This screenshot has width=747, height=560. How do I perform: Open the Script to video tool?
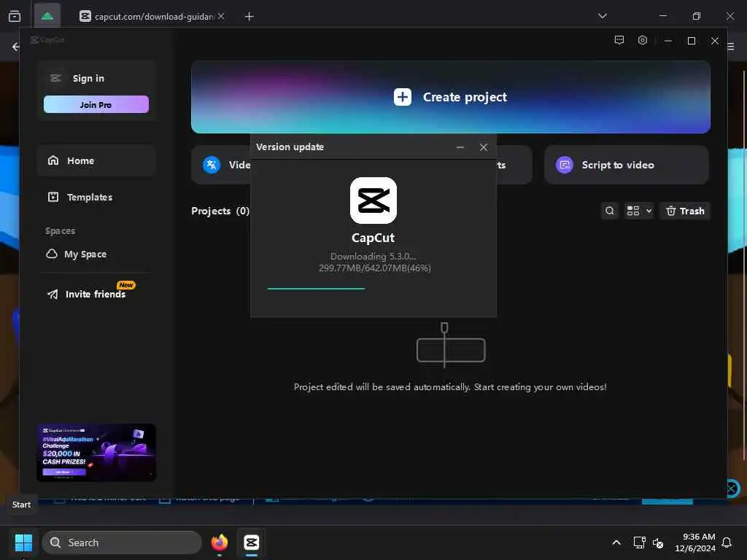627,166
